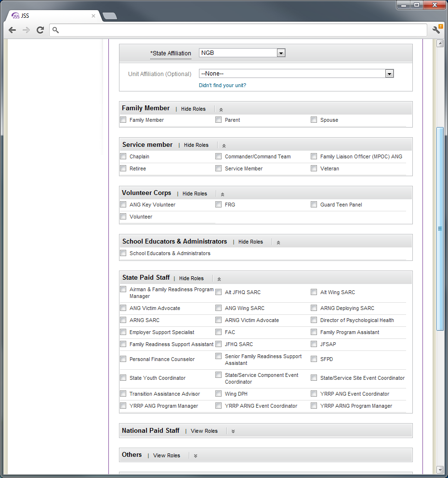Click View Roles for Others
This screenshot has height=478, width=448.
point(167,455)
